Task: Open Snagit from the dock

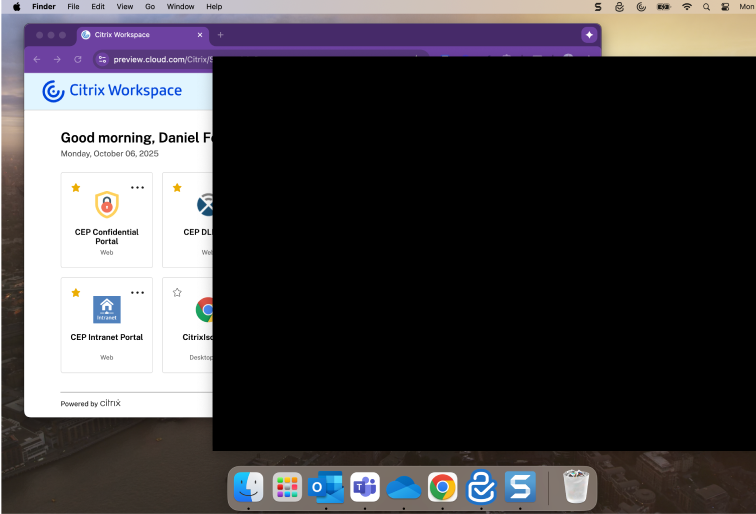Action: tap(520, 487)
